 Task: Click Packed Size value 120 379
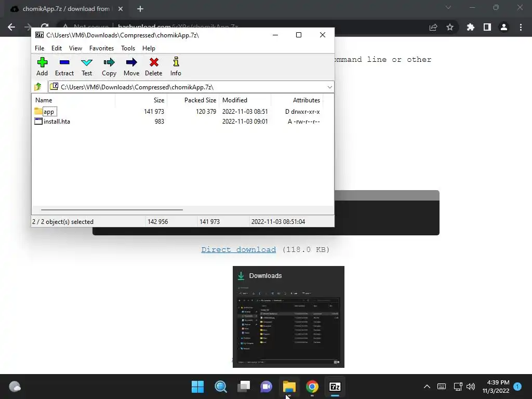(x=206, y=112)
